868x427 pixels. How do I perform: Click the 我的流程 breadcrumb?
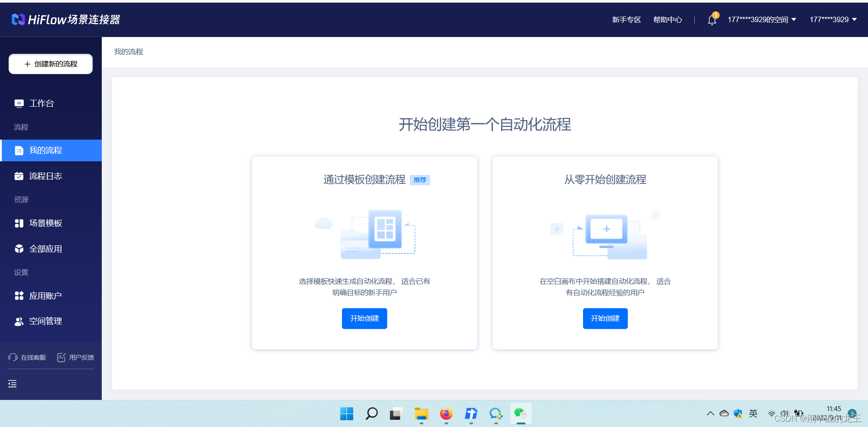128,52
